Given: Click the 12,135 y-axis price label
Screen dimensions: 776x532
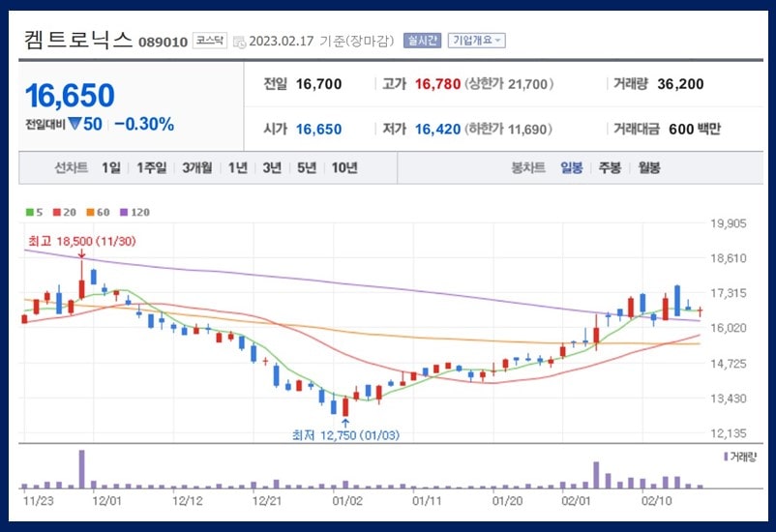Looking at the screenshot, I should coord(728,433).
